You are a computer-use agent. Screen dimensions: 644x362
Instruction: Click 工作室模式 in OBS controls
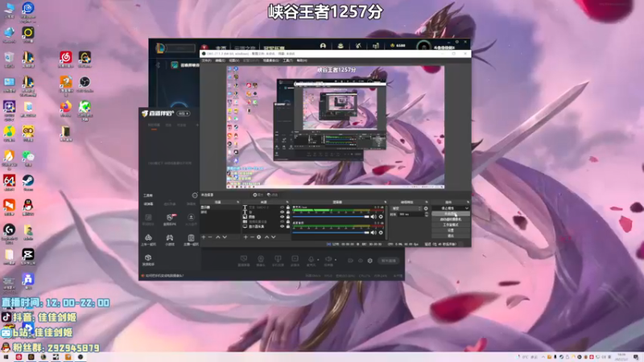point(451,225)
